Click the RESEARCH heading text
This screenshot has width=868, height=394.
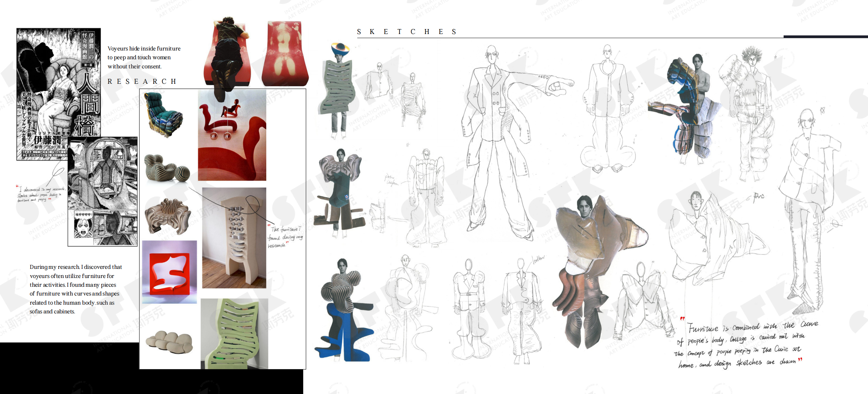click(x=142, y=81)
